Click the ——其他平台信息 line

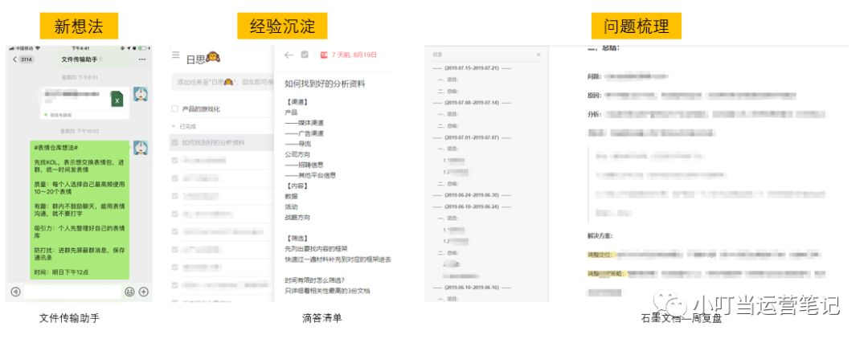coord(310,175)
